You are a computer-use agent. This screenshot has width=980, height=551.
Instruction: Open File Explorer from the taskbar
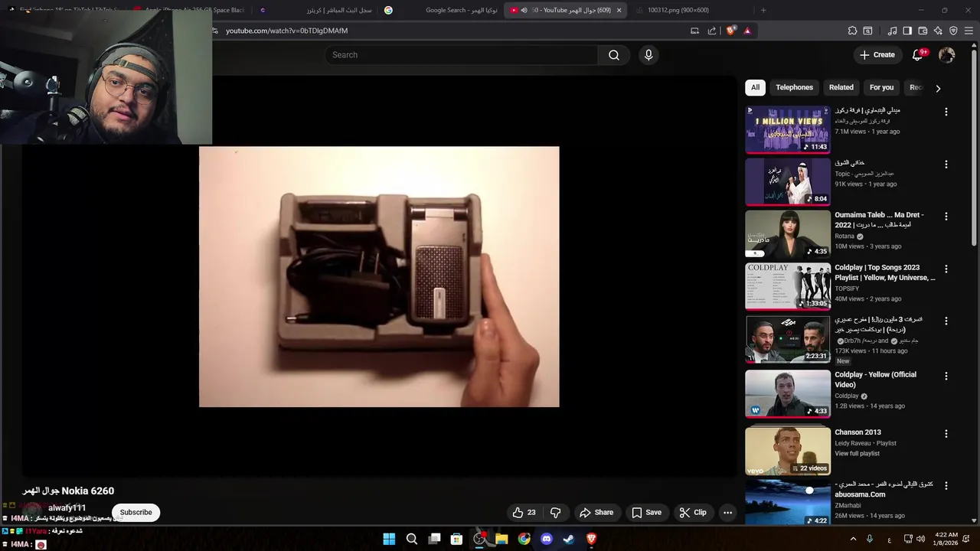[x=501, y=539]
